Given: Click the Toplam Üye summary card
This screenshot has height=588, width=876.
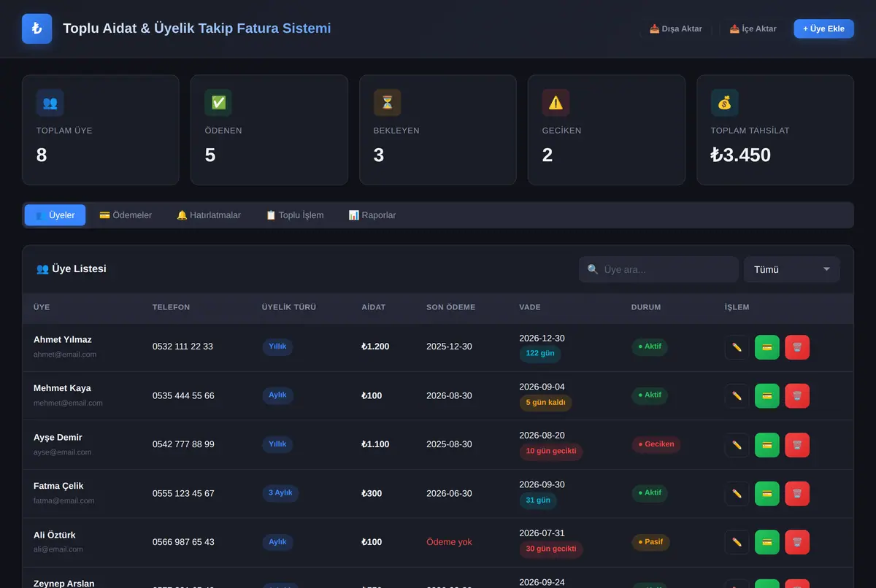Looking at the screenshot, I should point(101,130).
